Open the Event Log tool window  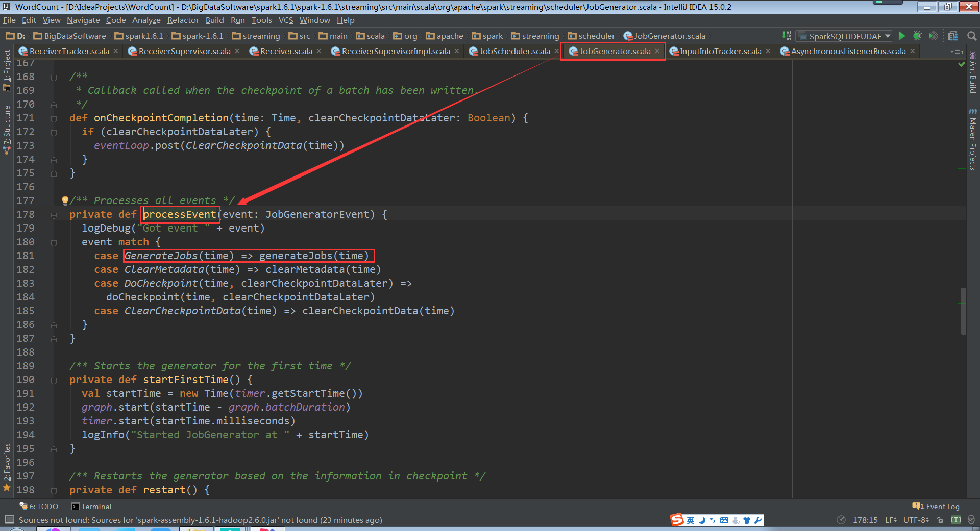point(937,507)
